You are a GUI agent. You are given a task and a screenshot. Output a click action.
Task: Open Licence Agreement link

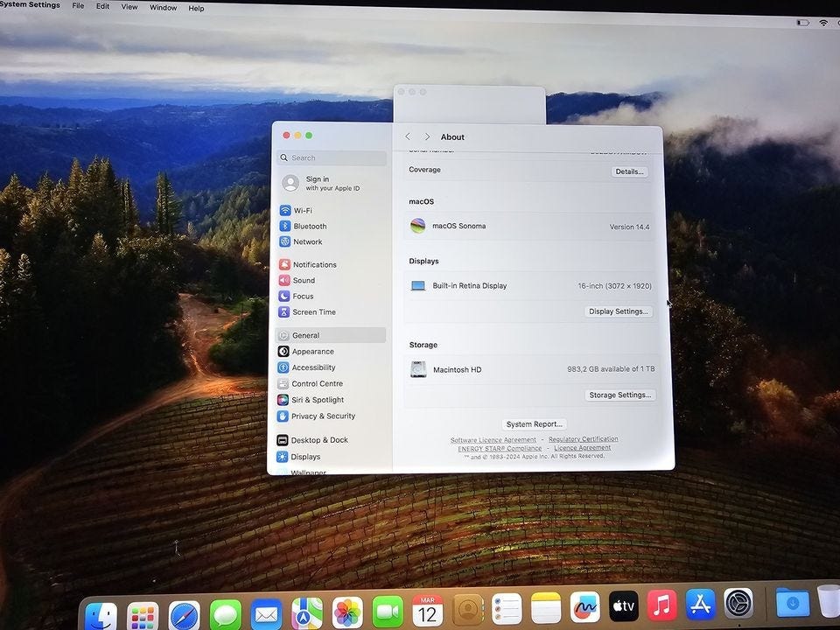(583, 448)
